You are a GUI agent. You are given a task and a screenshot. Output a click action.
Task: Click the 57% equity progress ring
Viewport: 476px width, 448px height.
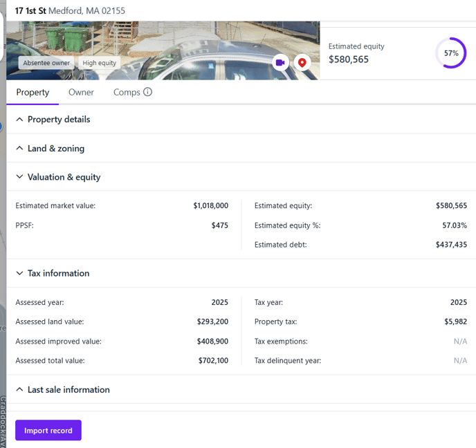point(451,53)
